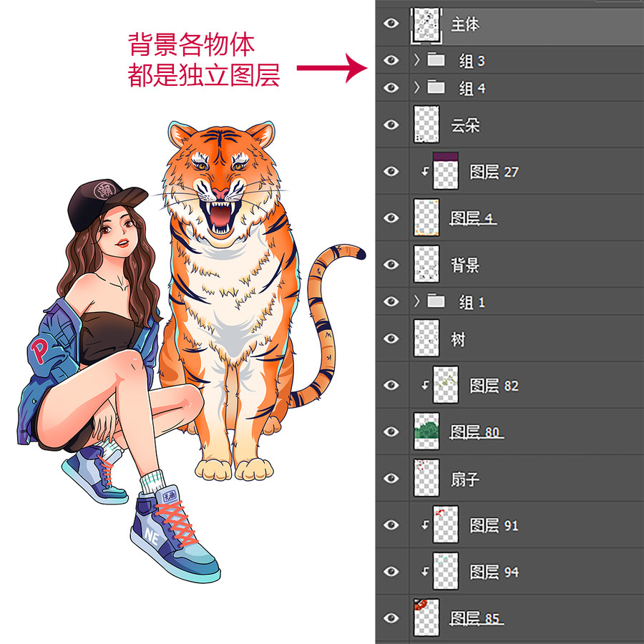The image size is (644, 644).
Task: Select the 图层 27 thumbnail
Action: tap(446, 171)
